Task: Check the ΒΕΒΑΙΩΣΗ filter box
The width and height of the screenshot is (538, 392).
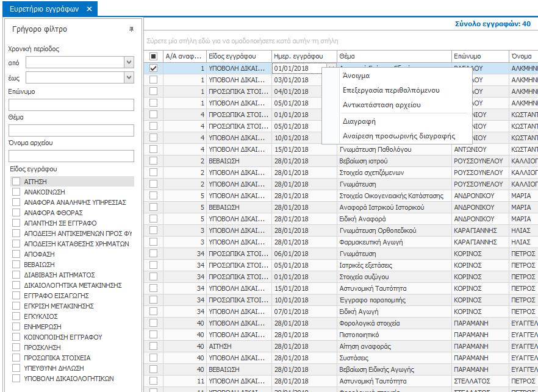Action: 16,265
